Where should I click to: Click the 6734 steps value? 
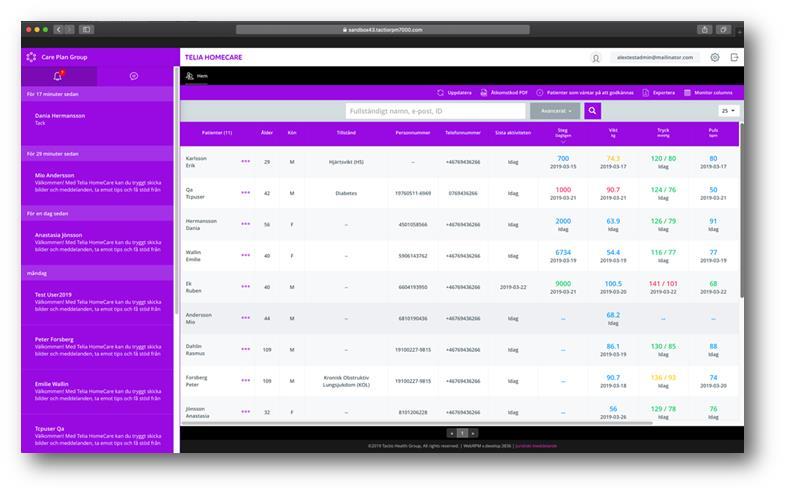pyautogui.click(x=563, y=252)
